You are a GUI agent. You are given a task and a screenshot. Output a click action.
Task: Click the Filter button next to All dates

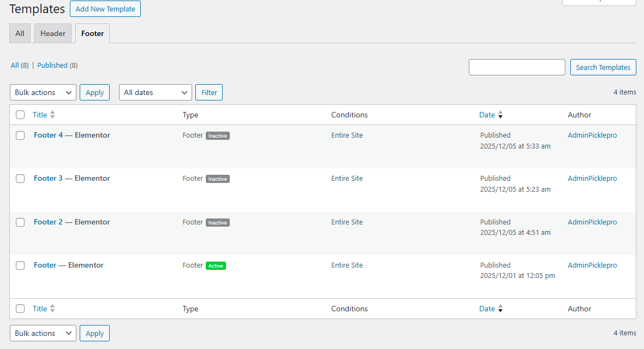(x=208, y=92)
